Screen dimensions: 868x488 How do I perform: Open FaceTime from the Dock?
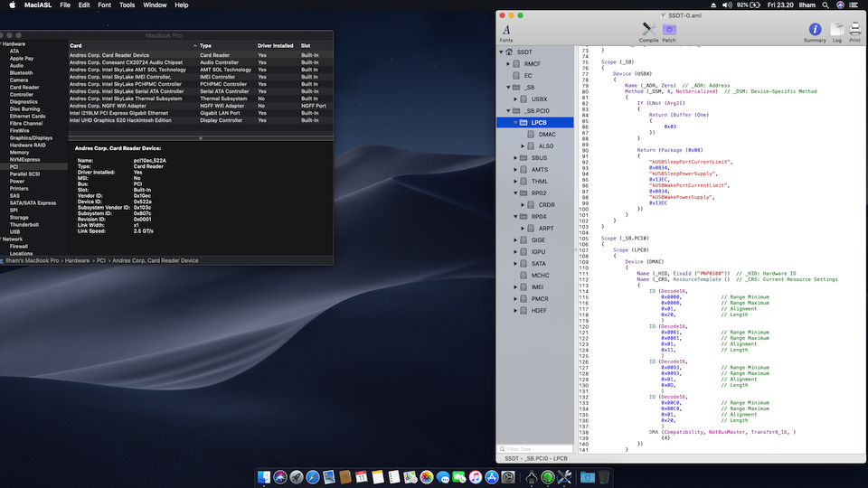[x=459, y=477]
